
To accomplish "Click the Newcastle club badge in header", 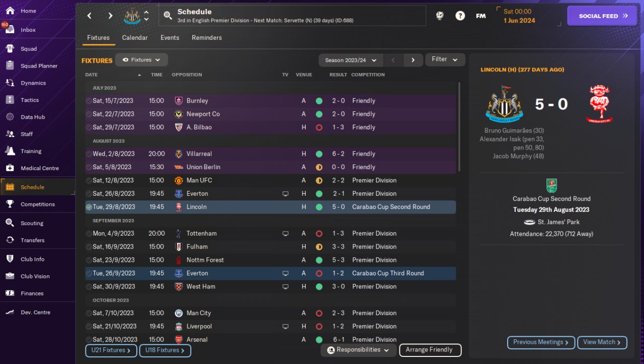I will (132, 16).
